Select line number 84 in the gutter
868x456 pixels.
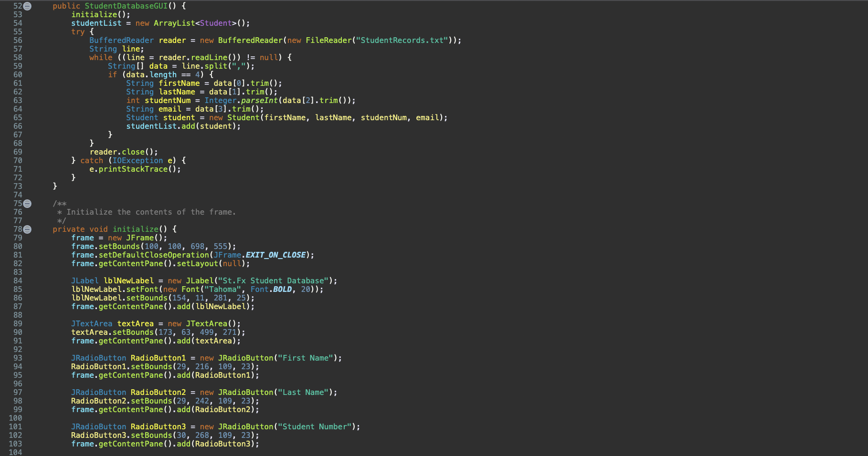(x=17, y=280)
